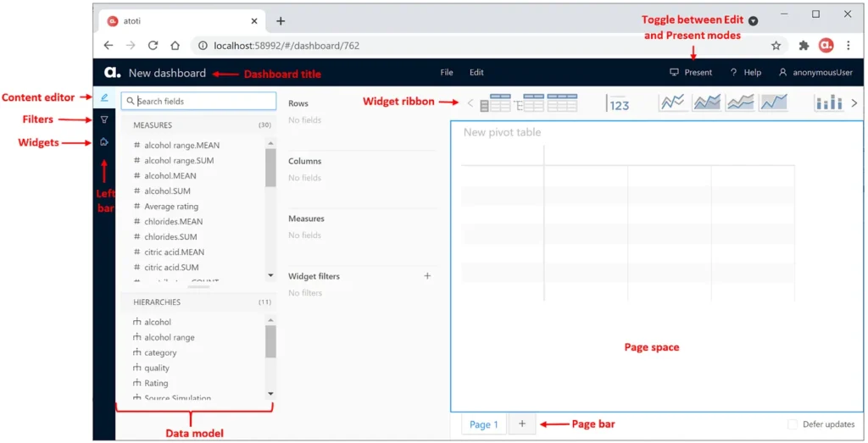
Task: Click the MEASURES section header
Action: click(198, 125)
